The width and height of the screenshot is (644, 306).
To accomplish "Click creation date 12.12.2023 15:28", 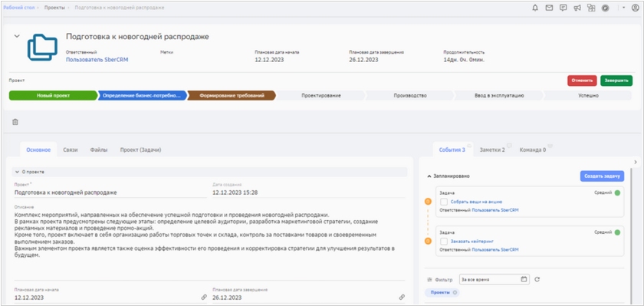I will pos(235,192).
